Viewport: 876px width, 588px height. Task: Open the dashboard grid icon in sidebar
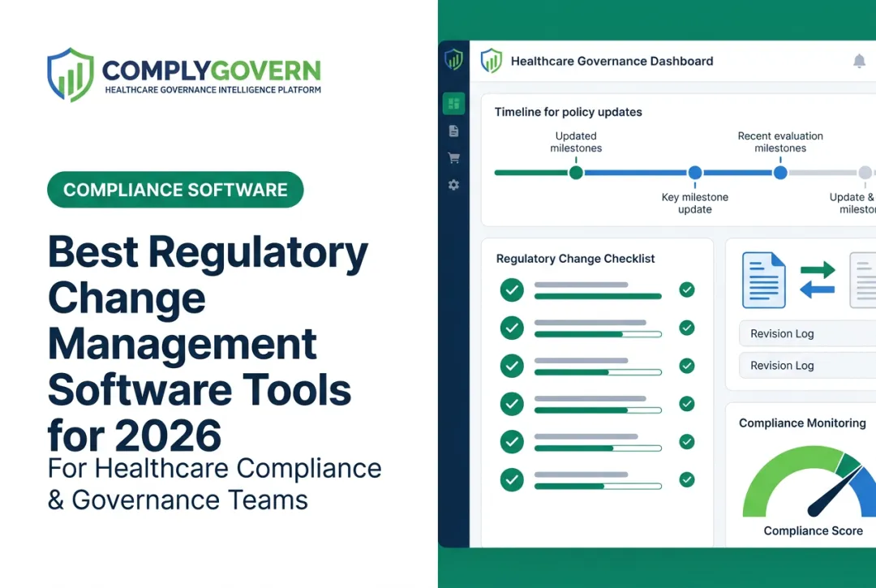point(453,104)
